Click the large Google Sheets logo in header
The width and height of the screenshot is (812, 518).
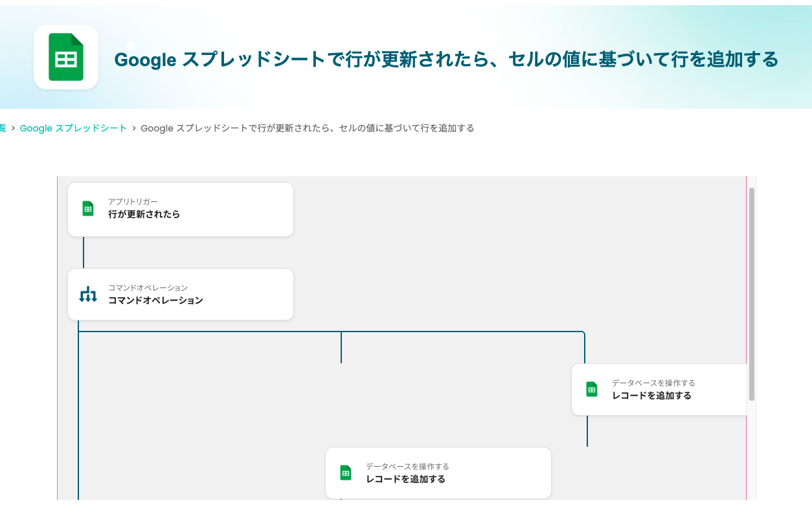(66, 57)
